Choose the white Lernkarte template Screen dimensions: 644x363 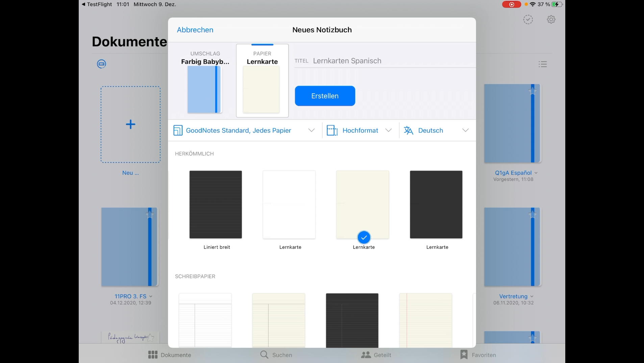coord(289,204)
